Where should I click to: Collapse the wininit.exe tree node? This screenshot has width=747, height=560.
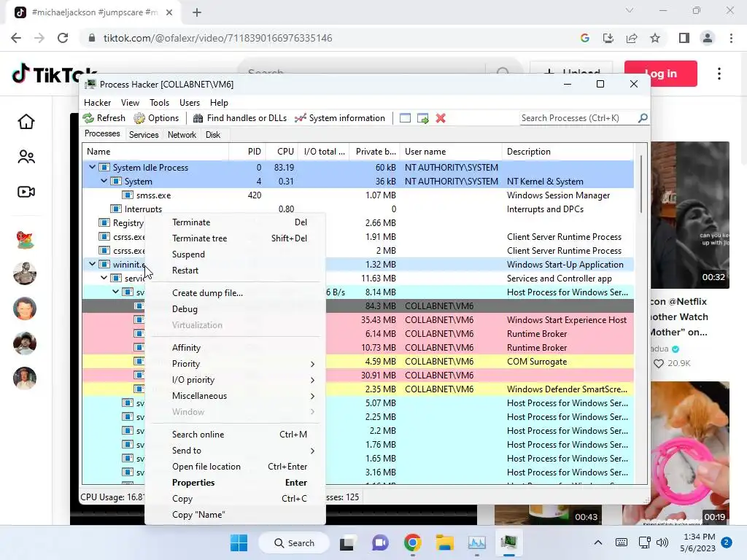[92, 264]
